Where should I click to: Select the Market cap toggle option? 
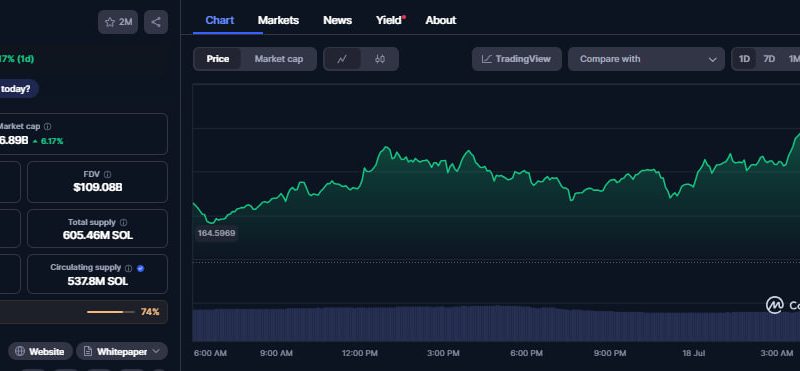[x=279, y=59]
